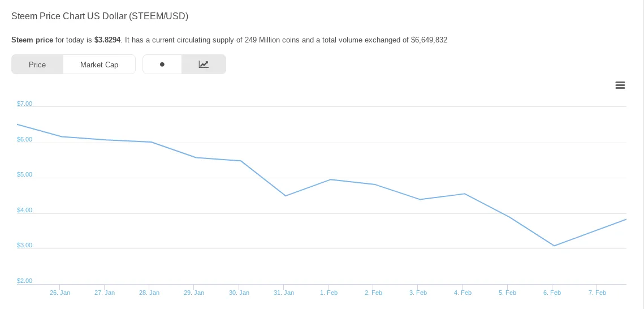Click the 7. Feb date label
The height and width of the screenshot is (309, 644).
pyautogui.click(x=597, y=293)
